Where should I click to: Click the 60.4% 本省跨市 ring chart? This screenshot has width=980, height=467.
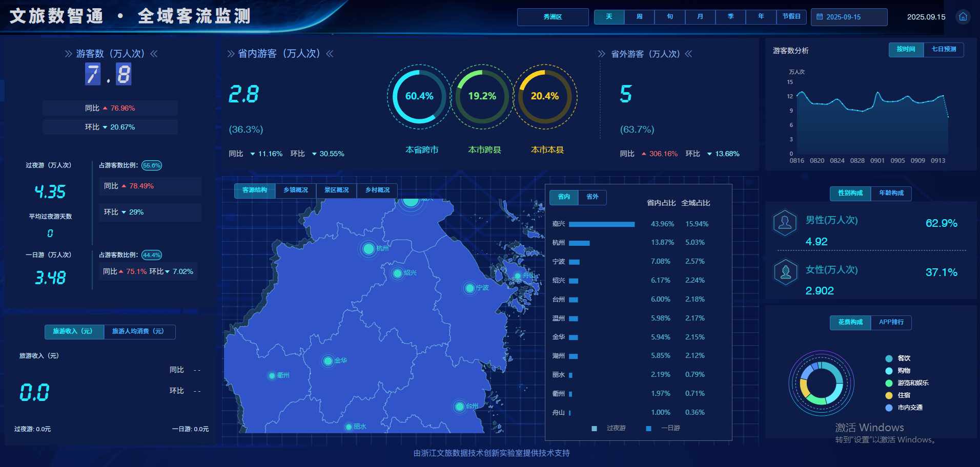click(419, 96)
